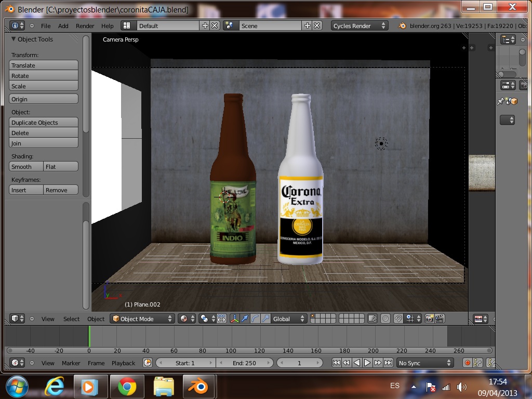Open the Add menu
Image resolution: width=532 pixels, height=399 pixels.
(63, 26)
